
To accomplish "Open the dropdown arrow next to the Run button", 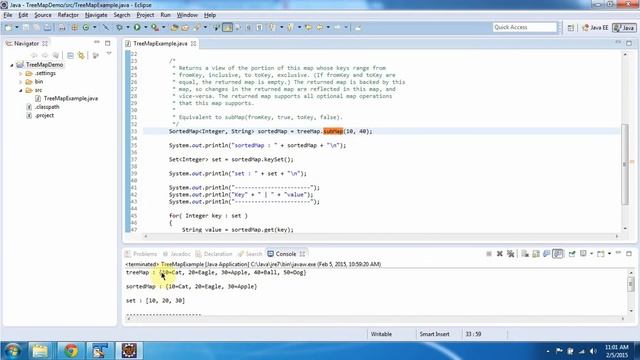I will (146, 27).
